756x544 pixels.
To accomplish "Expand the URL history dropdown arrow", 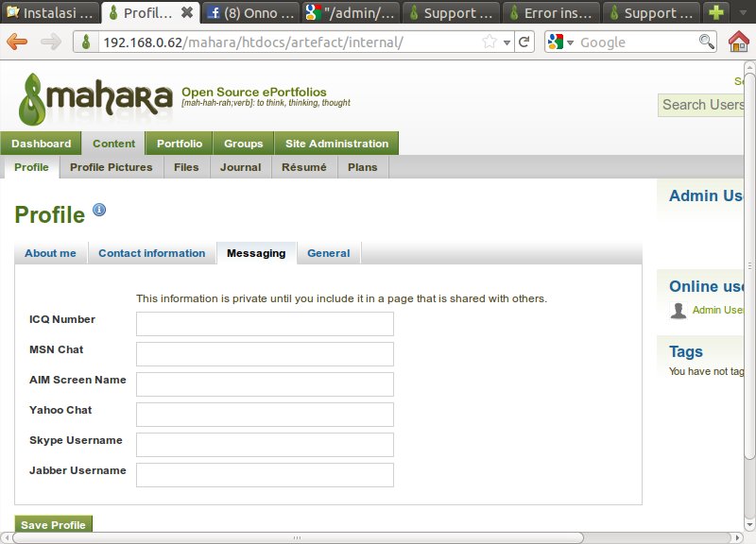I will coord(507,42).
